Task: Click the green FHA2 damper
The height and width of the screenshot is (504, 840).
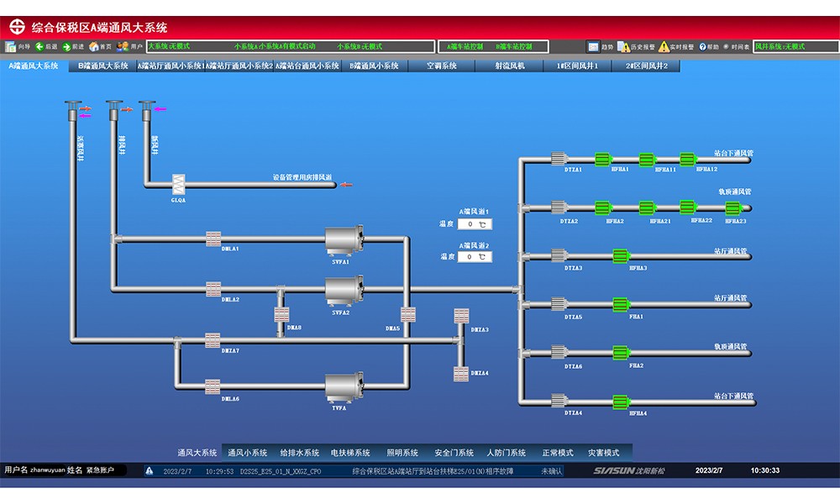Action: point(621,353)
